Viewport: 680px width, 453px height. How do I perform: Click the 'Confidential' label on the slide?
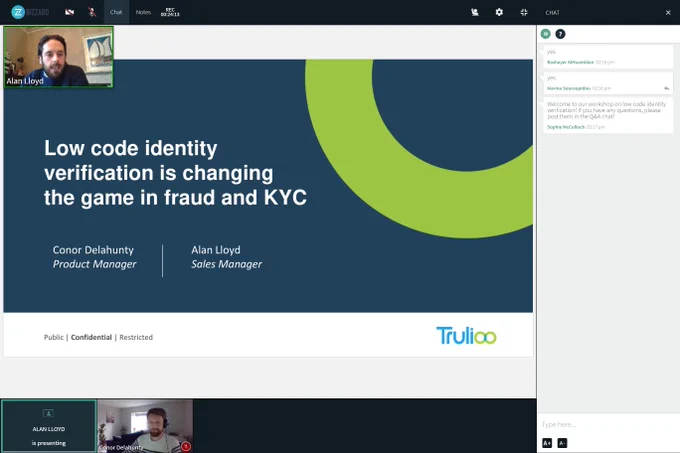(91, 337)
